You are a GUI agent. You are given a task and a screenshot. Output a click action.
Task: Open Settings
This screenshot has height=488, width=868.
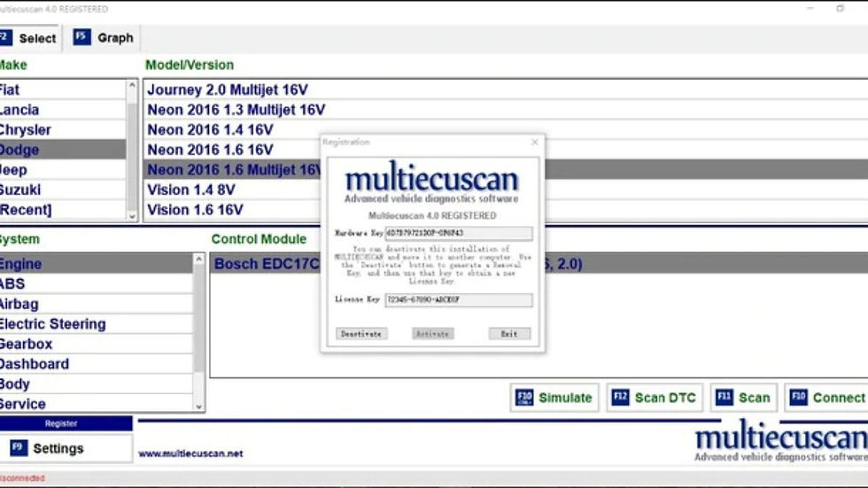click(x=66, y=448)
